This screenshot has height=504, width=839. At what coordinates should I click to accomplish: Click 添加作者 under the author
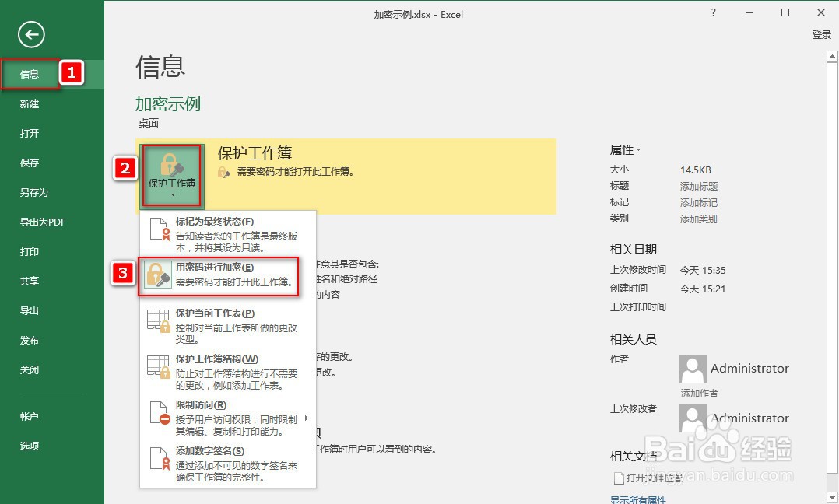pyautogui.click(x=699, y=394)
